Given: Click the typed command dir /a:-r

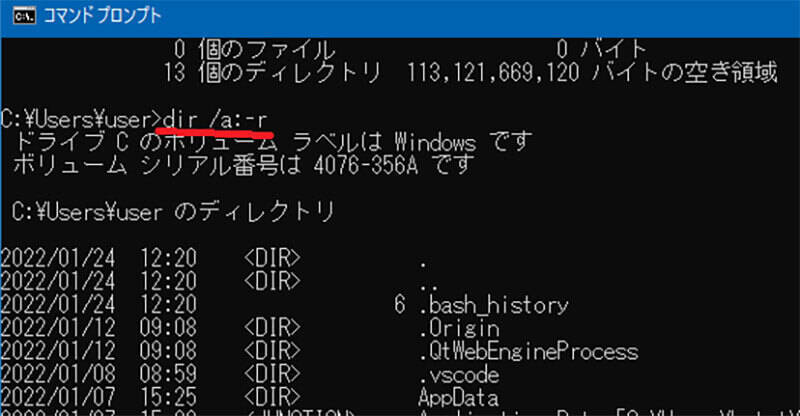Looking at the screenshot, I should tap(215, 119).
